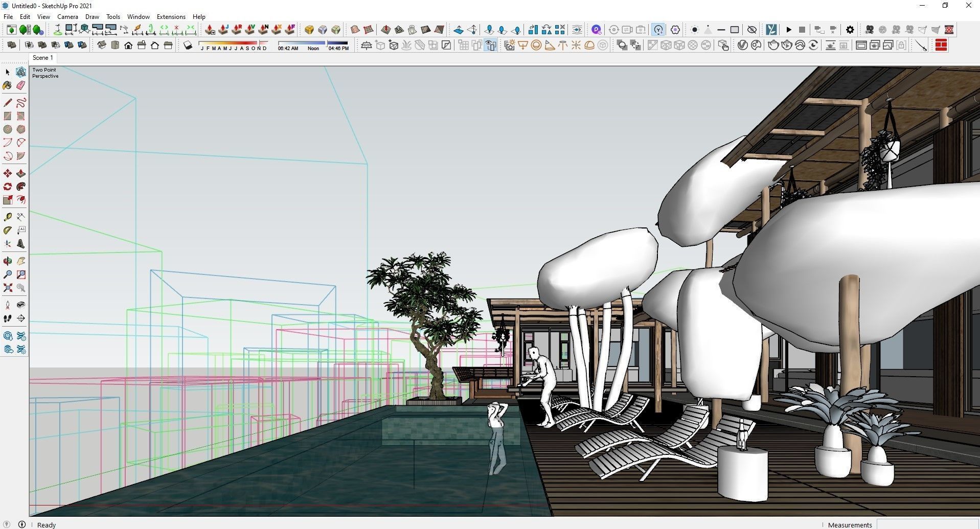The width and height of the screenshot is (980, 529).
Task: Open the Help menu
Action: pyautogui.click(x=199, y=17)
